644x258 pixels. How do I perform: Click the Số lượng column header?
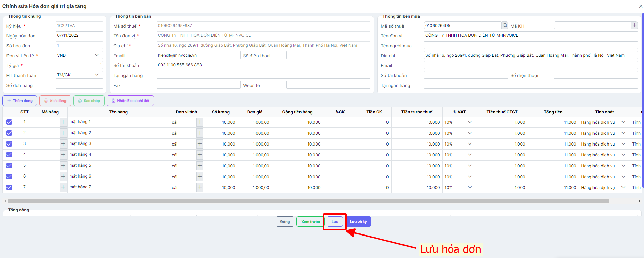pos(221,112)
